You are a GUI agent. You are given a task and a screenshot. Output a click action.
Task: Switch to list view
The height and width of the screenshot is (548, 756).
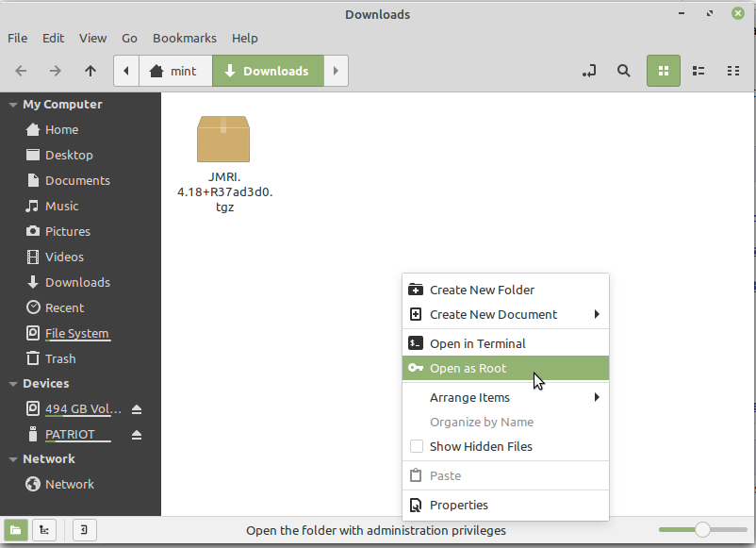click(x=698, y=71)
